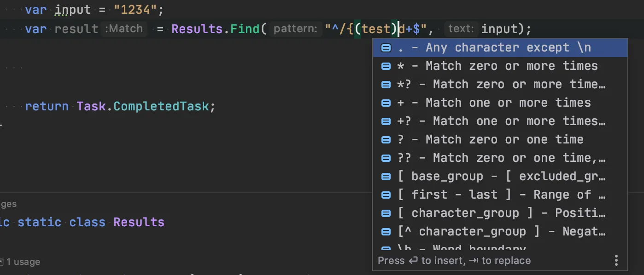Screen dimensions: 644x275
Task: Click 'Results' class name in declaration
Action: pyautogui.click(x=139, y=222)
